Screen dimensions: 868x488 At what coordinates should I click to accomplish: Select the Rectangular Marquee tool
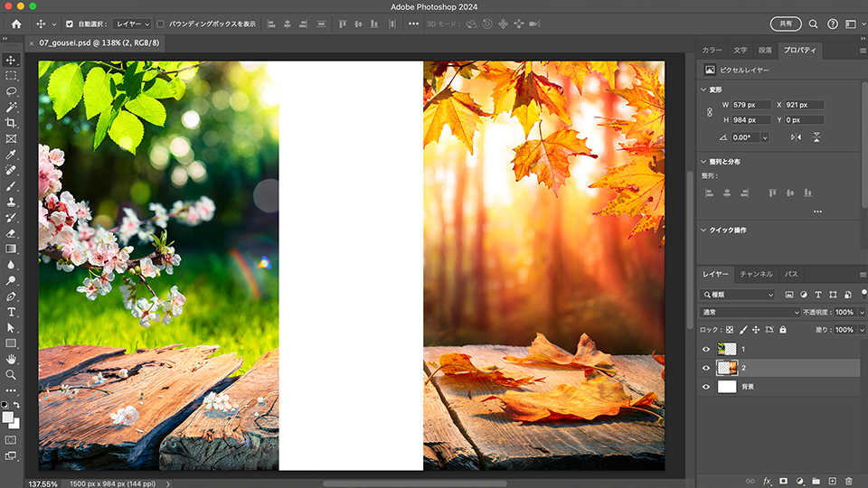11,76
